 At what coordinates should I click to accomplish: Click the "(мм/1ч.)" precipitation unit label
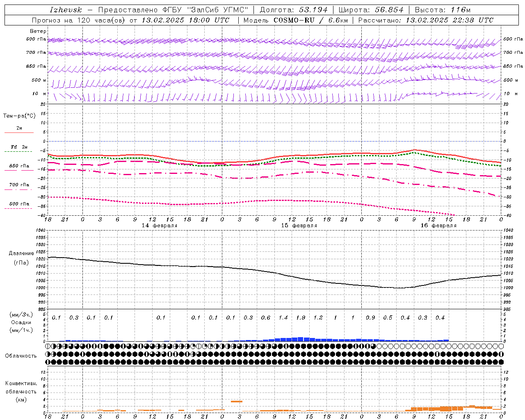[21, 330]
